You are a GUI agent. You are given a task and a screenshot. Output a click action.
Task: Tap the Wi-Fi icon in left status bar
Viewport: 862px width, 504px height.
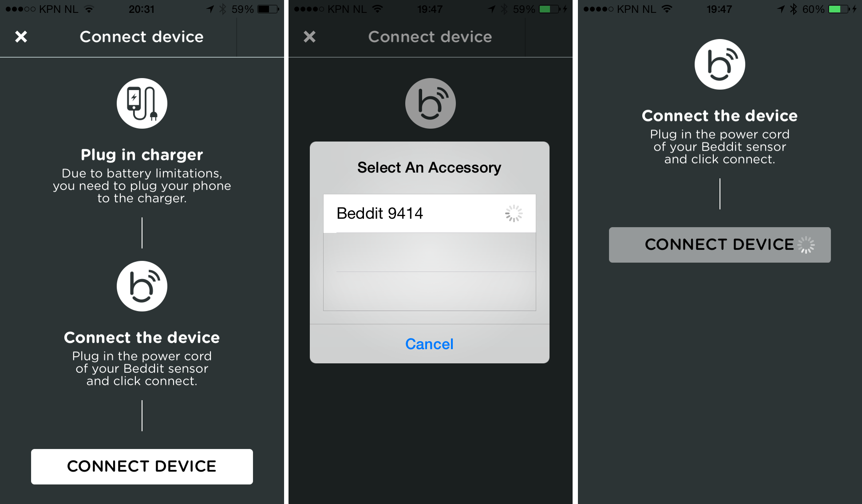click(89, 9)
